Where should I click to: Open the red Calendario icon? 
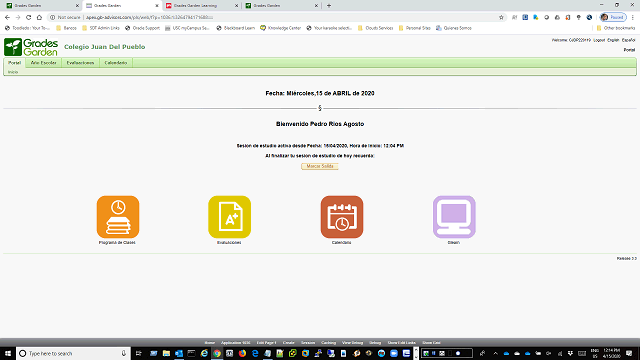(342, 217)
